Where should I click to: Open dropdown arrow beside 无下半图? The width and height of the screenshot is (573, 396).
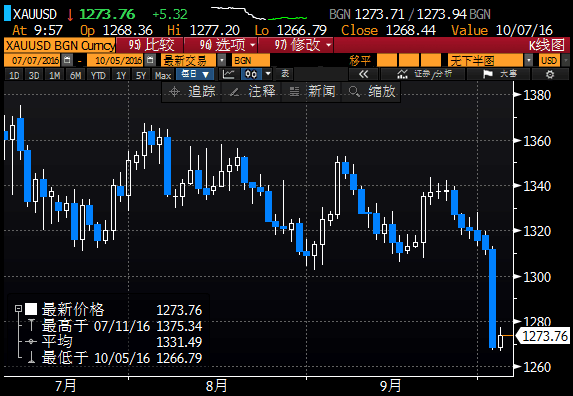pos(528,60)
